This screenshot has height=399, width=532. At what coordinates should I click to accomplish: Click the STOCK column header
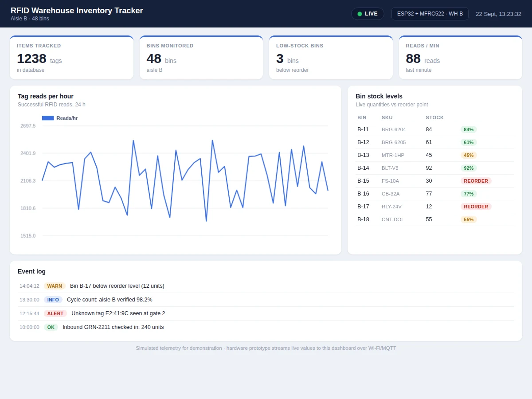coord(435,117)
